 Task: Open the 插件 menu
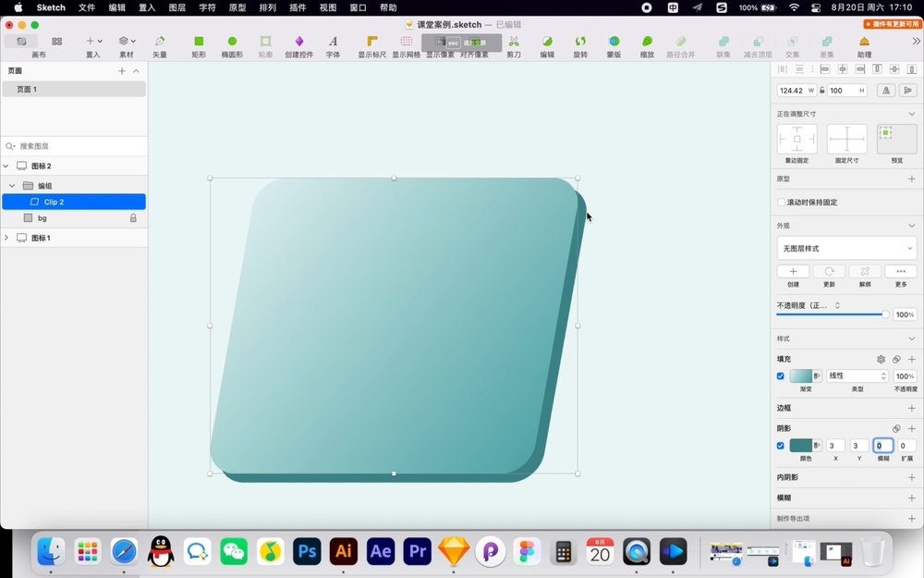pos(298,7)
